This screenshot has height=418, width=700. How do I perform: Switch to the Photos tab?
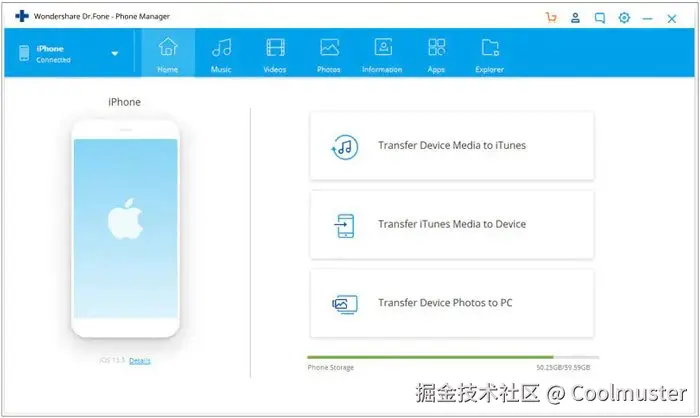[329, 53]
